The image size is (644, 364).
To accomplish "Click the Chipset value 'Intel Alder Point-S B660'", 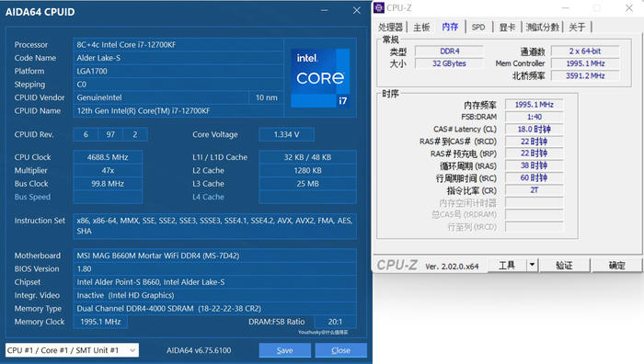I will pyautogui.click(x=214, y=282).
